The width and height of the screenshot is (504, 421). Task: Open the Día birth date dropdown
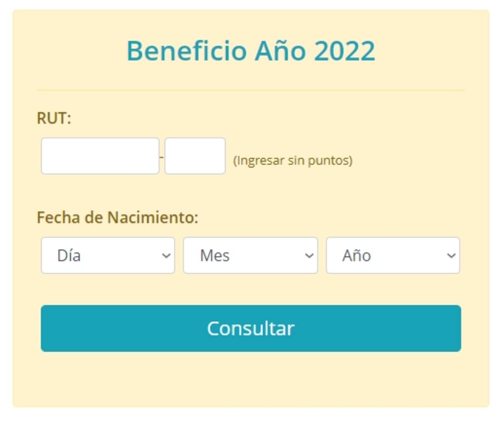pos(108,255)
